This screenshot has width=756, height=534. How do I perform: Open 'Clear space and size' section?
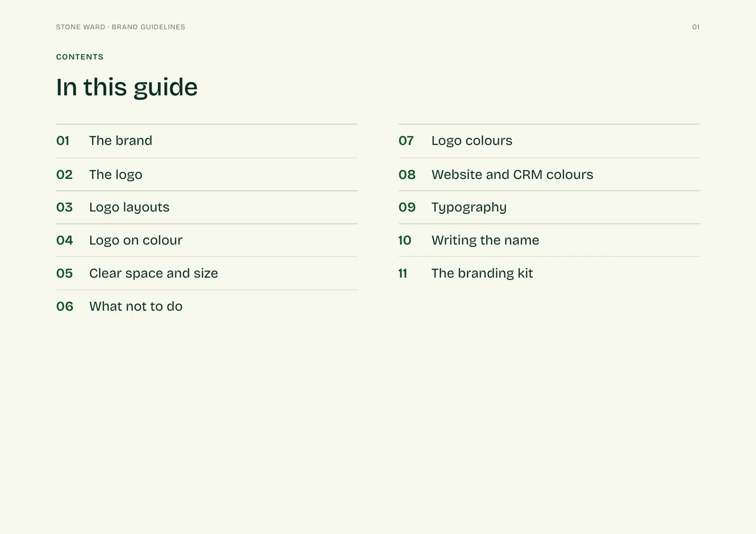(206, 273)
